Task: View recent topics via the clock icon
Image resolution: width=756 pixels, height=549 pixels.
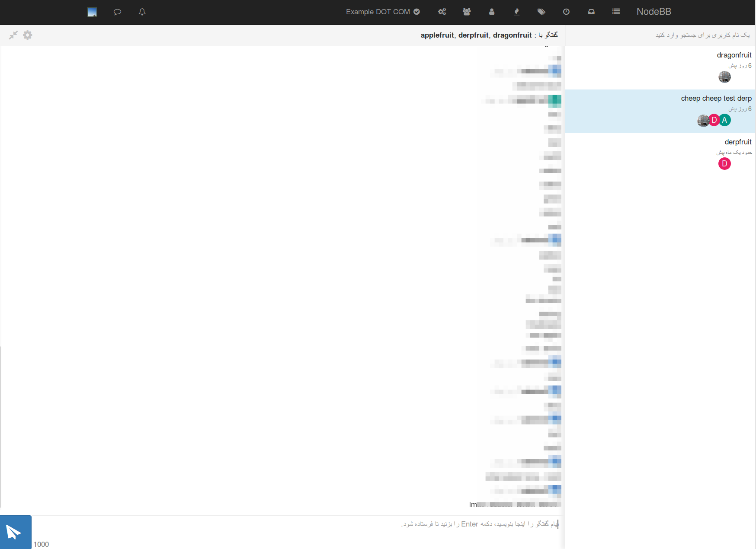Action: click(566, 12)
